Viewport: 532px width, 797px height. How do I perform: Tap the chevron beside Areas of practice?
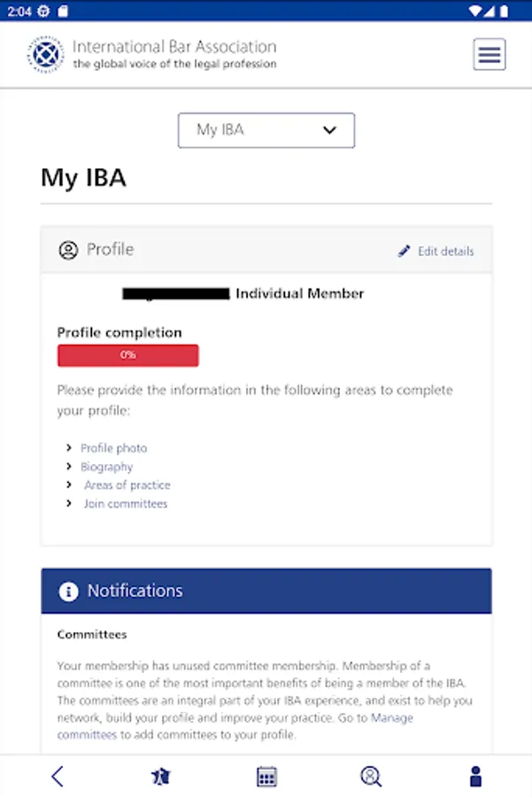pyautogui.click(x=69, y=485)
